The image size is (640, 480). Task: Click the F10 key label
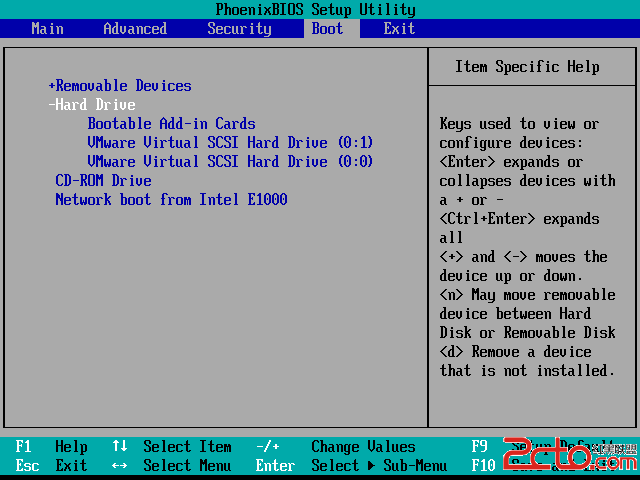click(484, 465)
